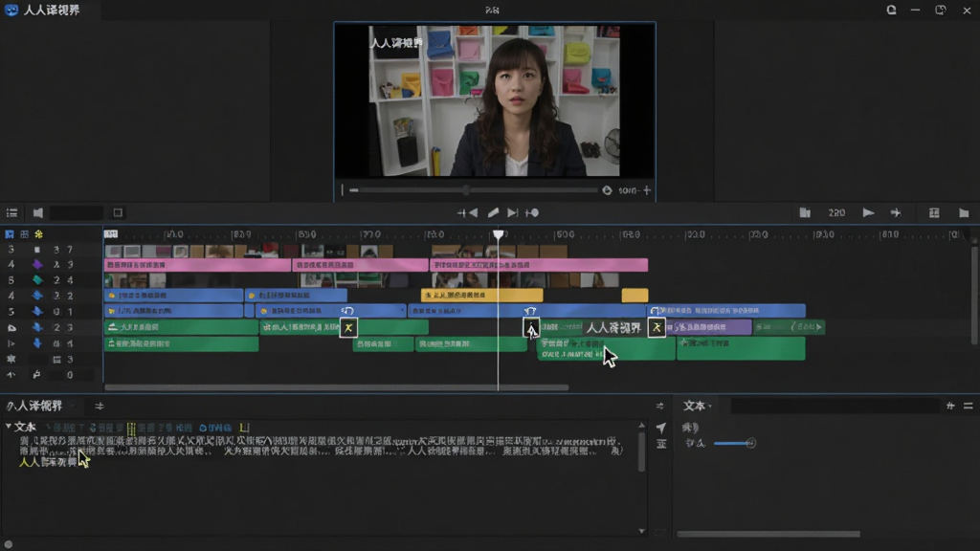
Task: Click the flag icon at toolbar's right end
Action: (x=964, y=213)
